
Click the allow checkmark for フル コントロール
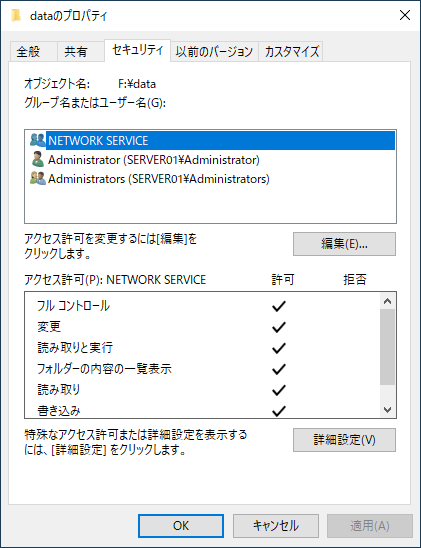point(279,306)
